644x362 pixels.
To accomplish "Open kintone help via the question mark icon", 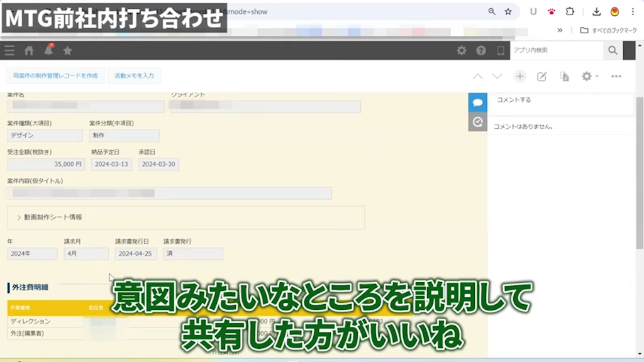I will [x=480, y=51].
